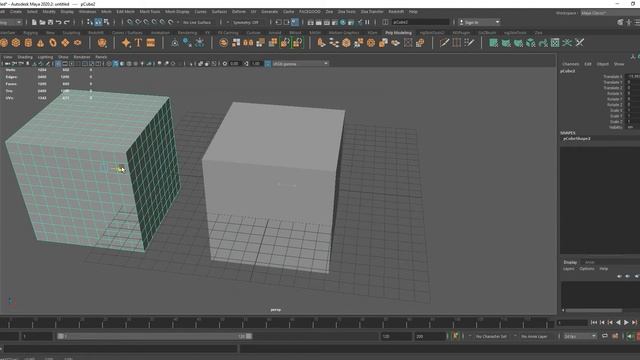Toggle the first snap magnet icon
640x360 pixels.
coord(130,22)
